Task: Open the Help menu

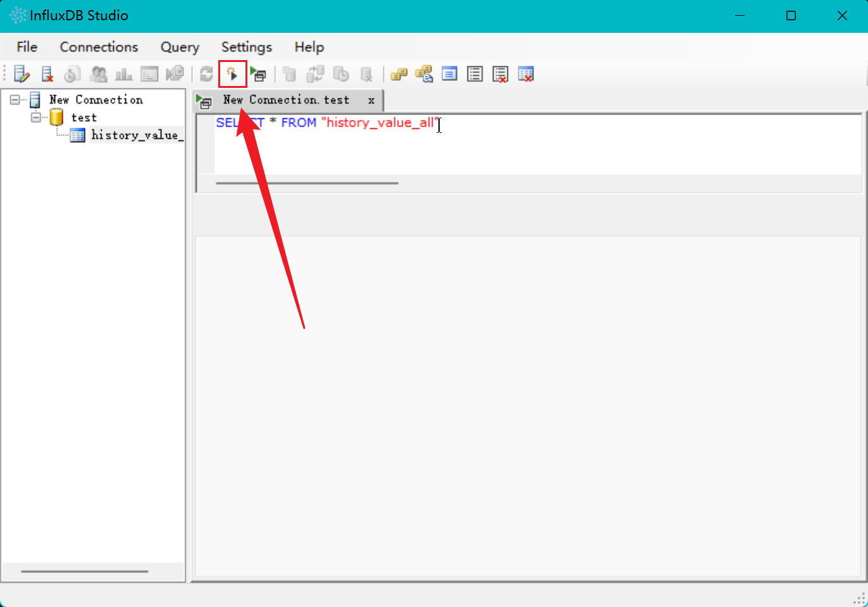Action: [x=309, y=47]
